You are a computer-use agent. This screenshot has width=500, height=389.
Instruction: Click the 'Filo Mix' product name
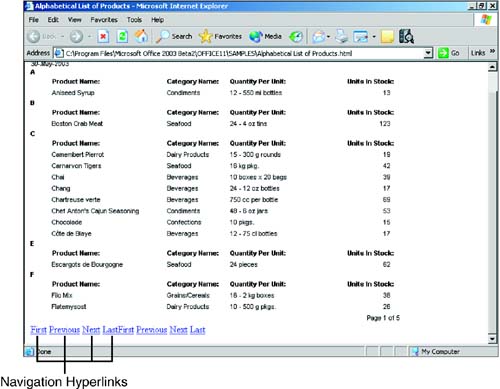tap(62, 295)
